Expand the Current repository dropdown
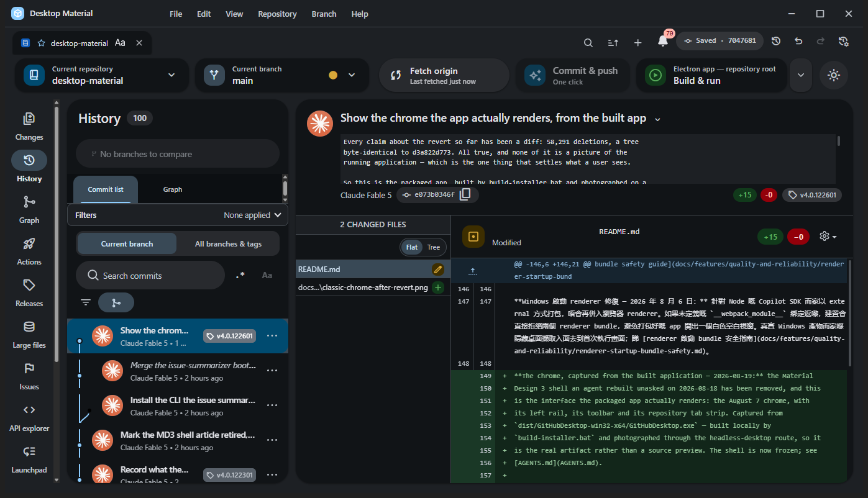 (x=101, y=75)
